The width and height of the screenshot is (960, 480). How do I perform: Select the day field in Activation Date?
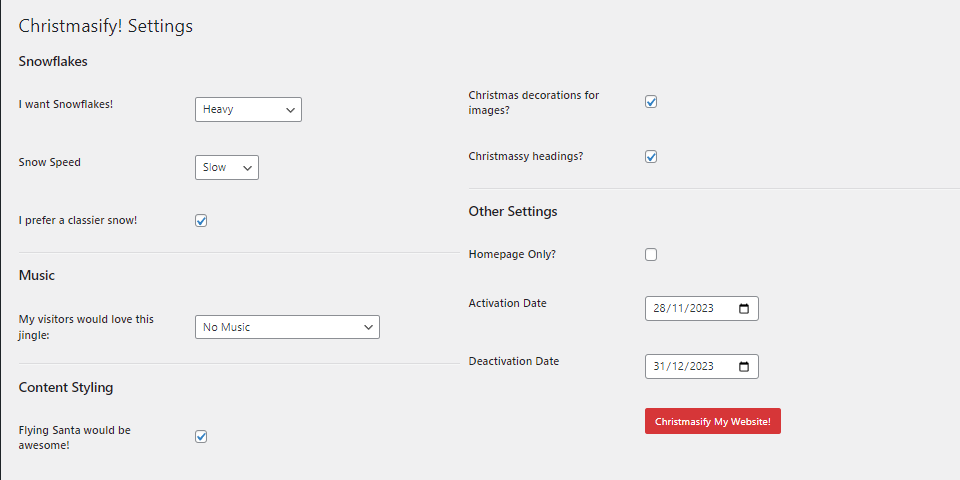659,309
